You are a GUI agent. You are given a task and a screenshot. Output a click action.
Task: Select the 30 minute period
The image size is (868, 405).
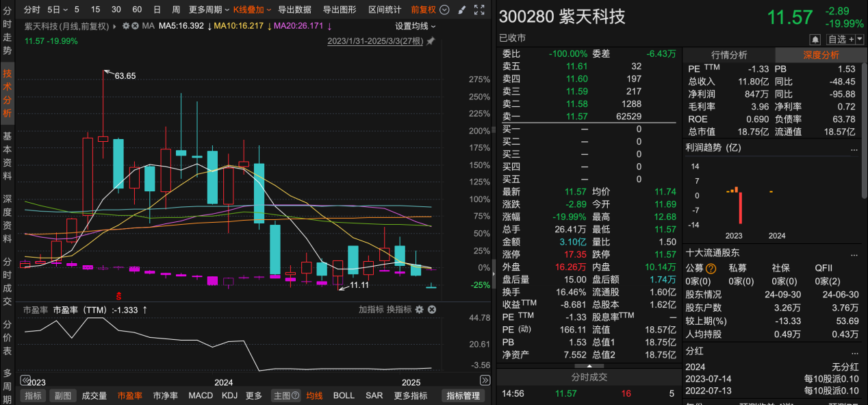(116, 10)
